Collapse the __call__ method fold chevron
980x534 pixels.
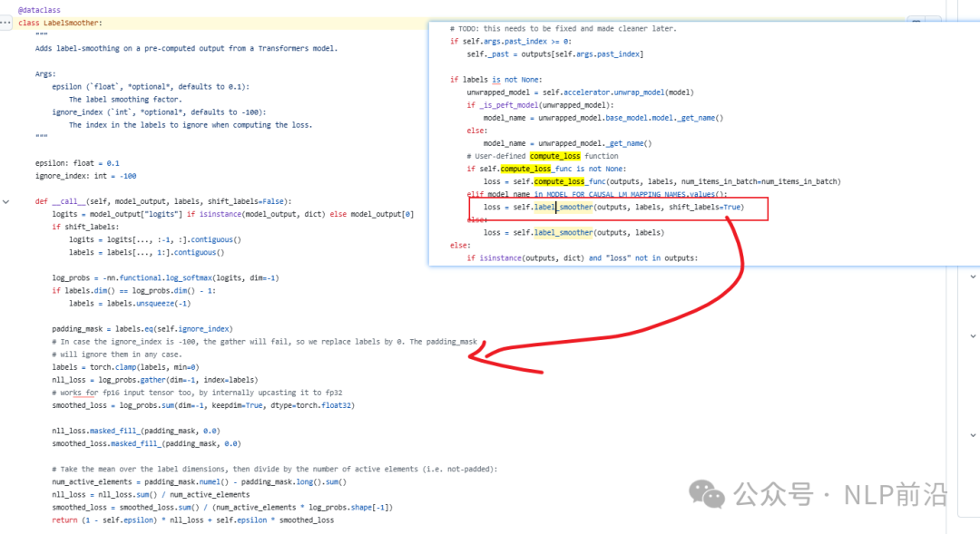[x=5, y=202]
